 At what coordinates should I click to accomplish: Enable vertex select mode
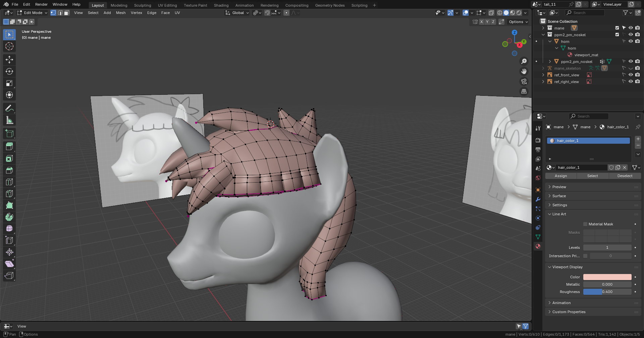coord(53,13)
